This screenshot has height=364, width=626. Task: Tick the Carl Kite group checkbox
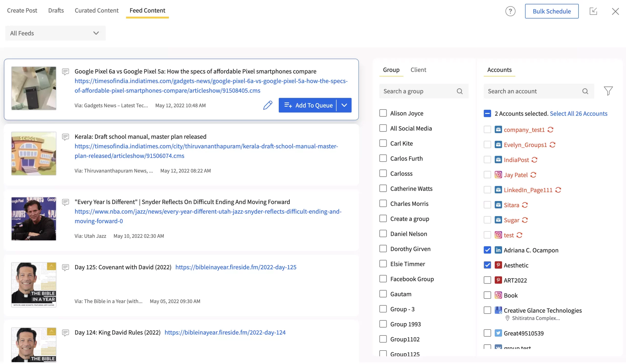[383, 143]
